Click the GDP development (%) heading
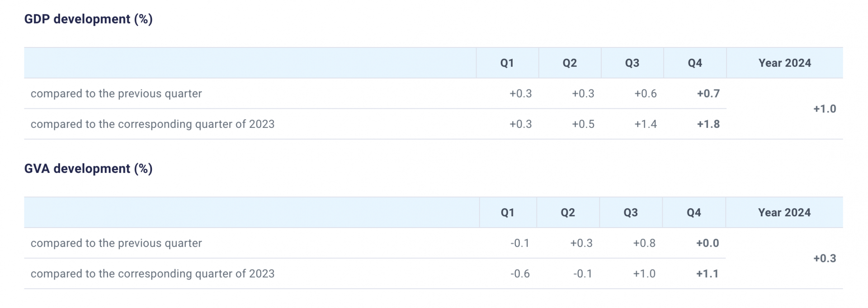Screen dimensions: 868x308 pos(88,19)
